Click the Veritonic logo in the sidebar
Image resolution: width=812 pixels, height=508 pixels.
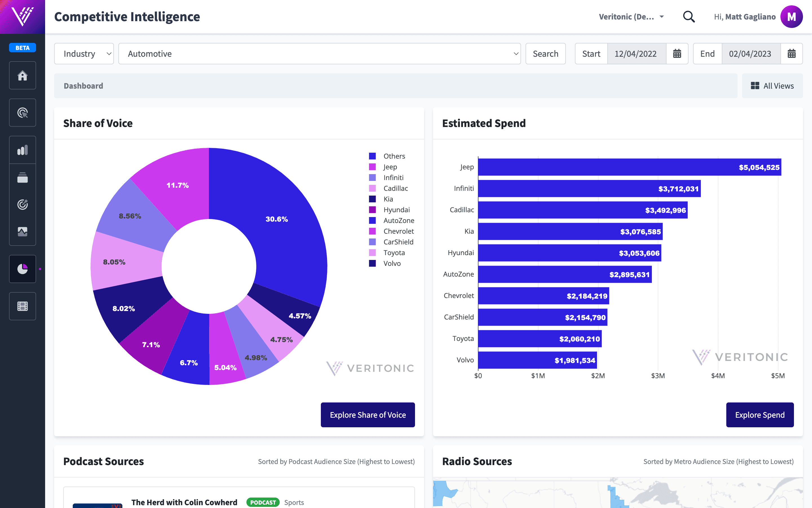point(23,16)
